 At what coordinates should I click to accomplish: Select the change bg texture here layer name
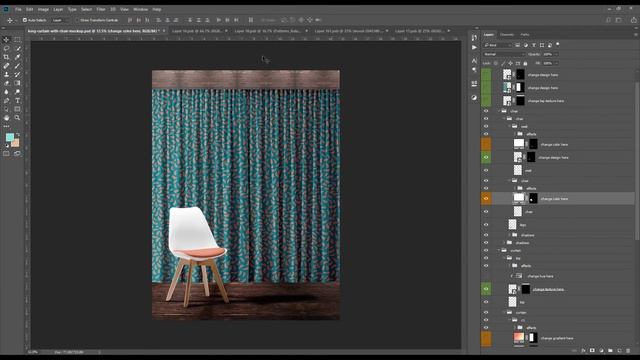[546, 101]
